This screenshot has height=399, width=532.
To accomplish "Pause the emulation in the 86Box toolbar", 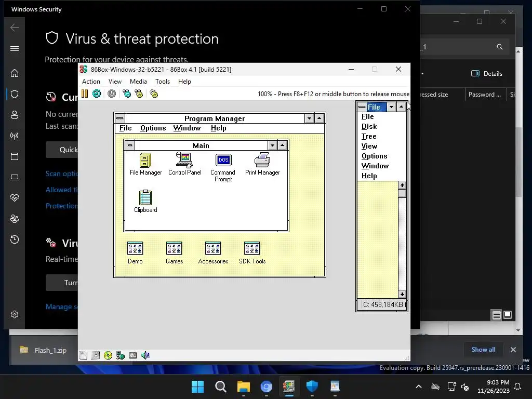I will point(85,94).
